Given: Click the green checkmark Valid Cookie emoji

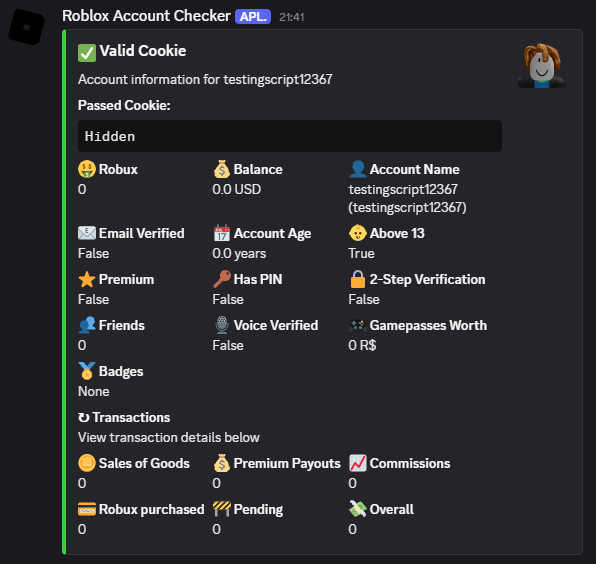Looking at the screenshot, I should pos(87,52).
